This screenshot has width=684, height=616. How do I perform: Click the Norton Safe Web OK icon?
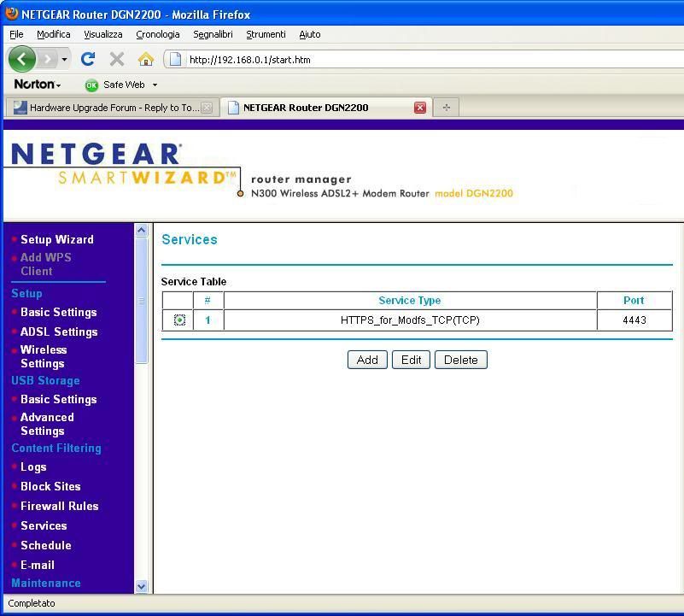(x=91, y=85)
